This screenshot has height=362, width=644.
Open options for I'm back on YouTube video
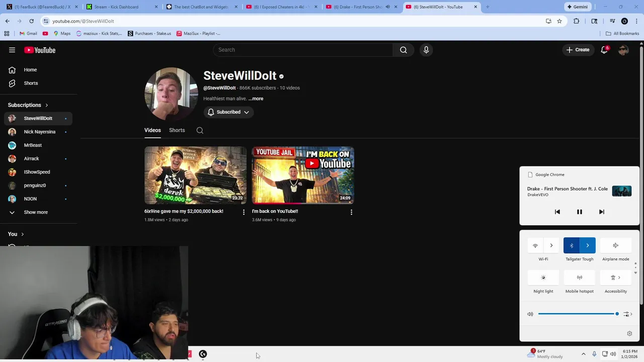point(351,212)
